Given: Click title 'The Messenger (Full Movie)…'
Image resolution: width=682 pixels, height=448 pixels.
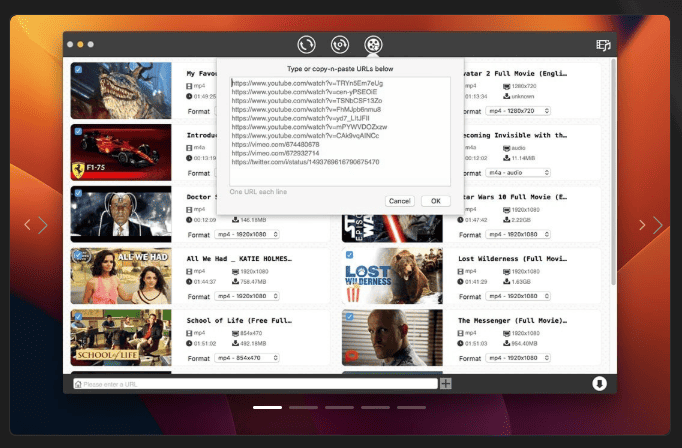Looking at the screenshot, I should click(512, 321).
